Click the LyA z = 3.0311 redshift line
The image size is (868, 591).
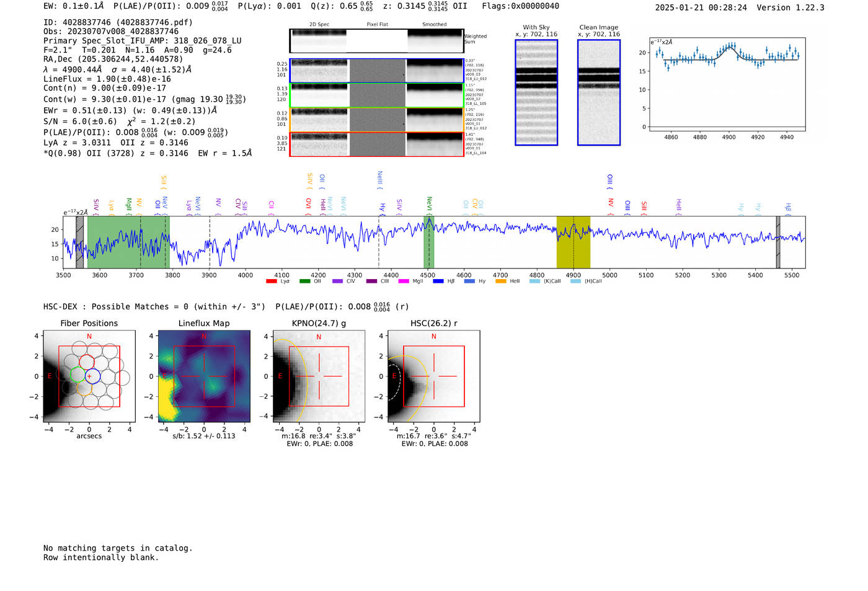pyautogui.click(x=116, y=143)
